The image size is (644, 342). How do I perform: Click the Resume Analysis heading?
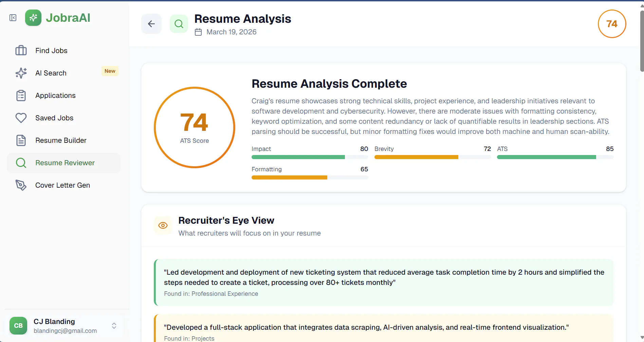coord(243,19)
